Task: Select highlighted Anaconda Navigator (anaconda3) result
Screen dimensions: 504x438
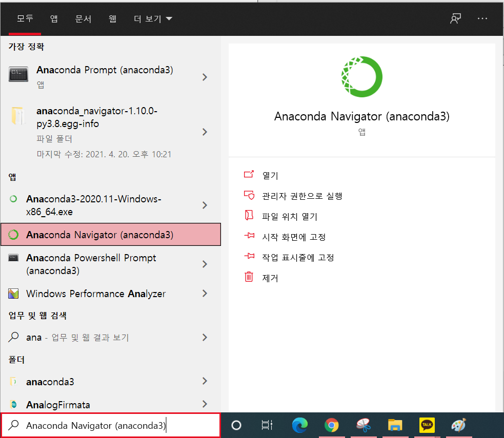Action: coord(111,235)
